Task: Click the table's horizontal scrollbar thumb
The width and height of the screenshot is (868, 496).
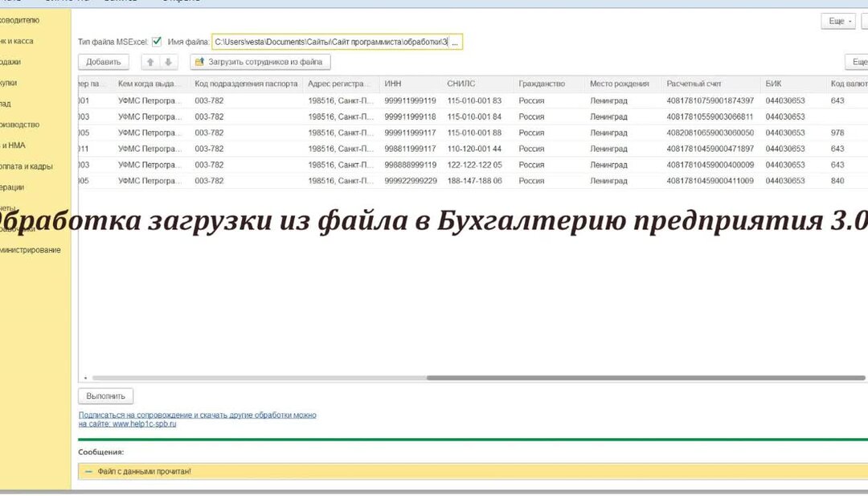Action: 645,378
